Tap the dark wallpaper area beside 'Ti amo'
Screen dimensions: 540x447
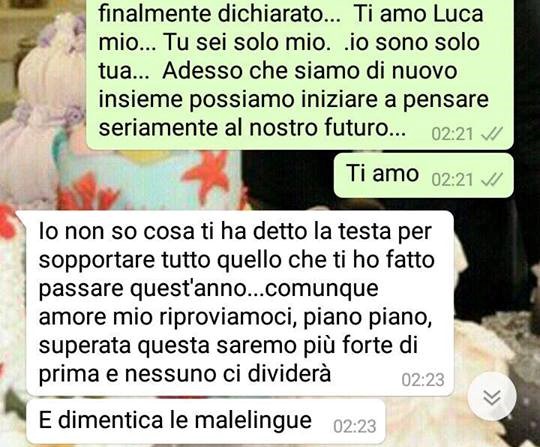pyautogui.click(x=286, y=176)
